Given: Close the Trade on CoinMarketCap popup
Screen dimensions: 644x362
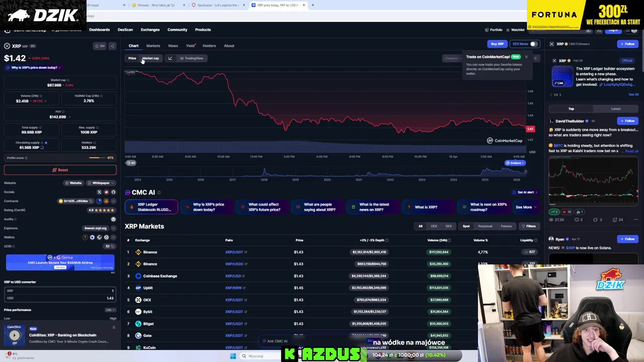Looking at the screenshot, I should pos(526,57).
